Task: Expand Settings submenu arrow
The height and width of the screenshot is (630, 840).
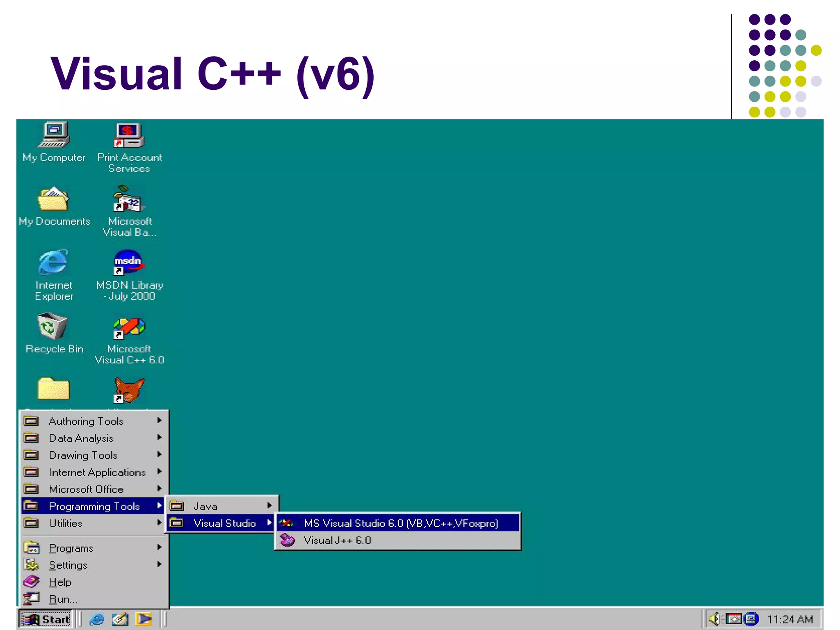Action: 159,564
